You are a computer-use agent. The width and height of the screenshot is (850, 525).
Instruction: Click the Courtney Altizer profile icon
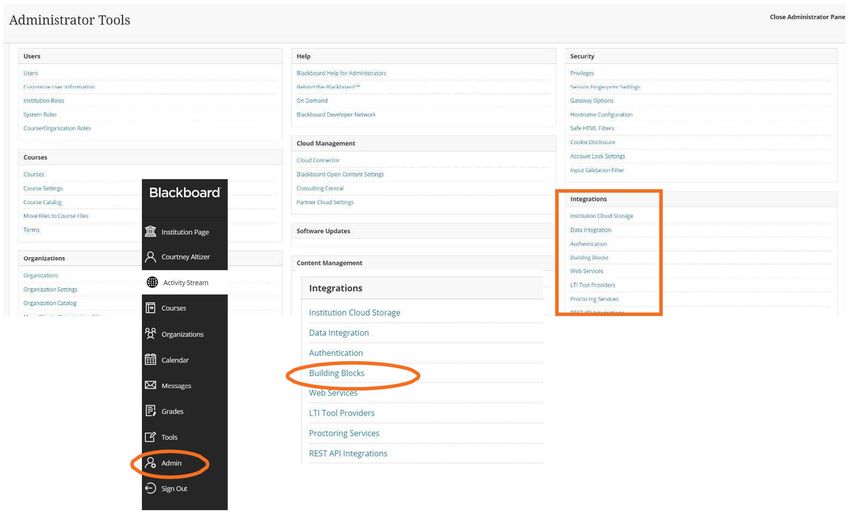pos(151,257)
